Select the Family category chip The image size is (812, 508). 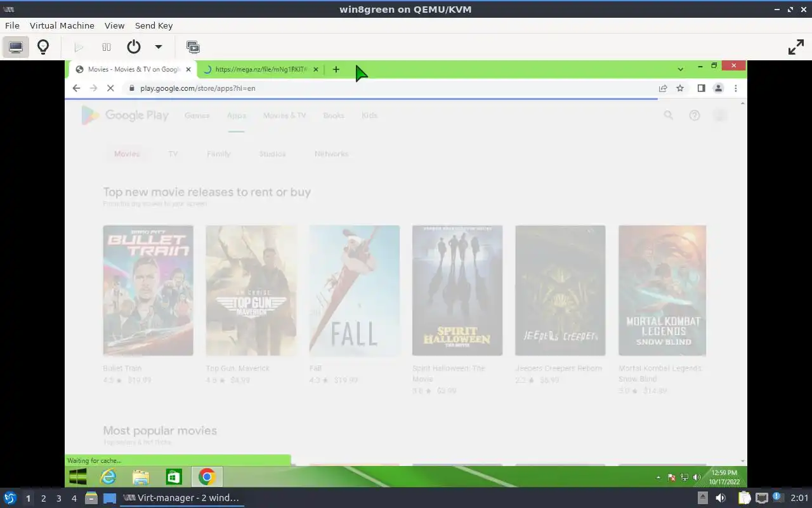tap(218, 154)
